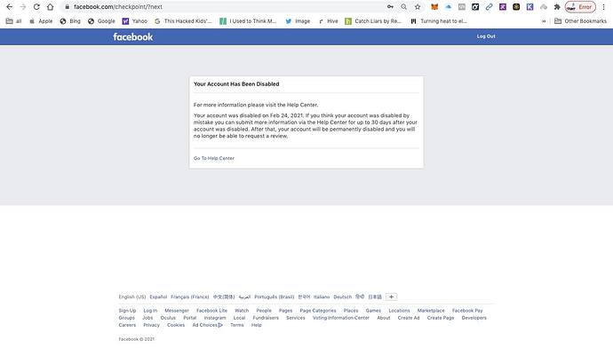
Task: Open saved passwords key icon
Action: [x=390, y=7]
